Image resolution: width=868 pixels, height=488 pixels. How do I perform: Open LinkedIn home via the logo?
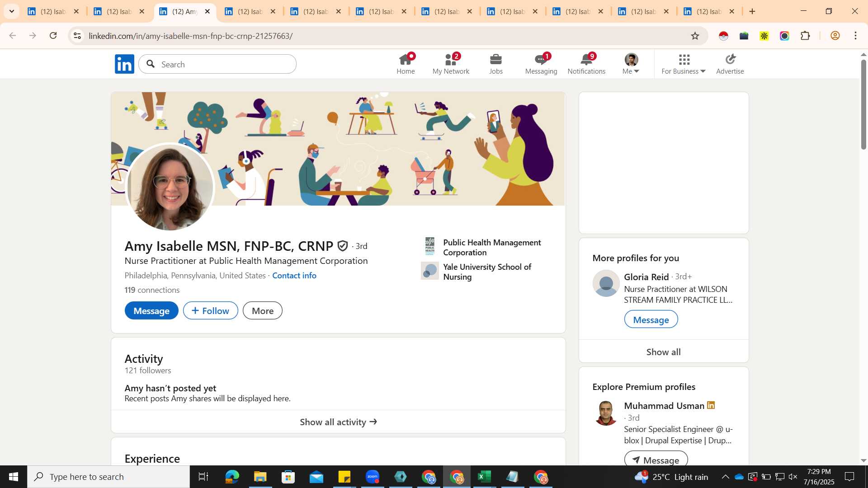[x=124, y=64]
